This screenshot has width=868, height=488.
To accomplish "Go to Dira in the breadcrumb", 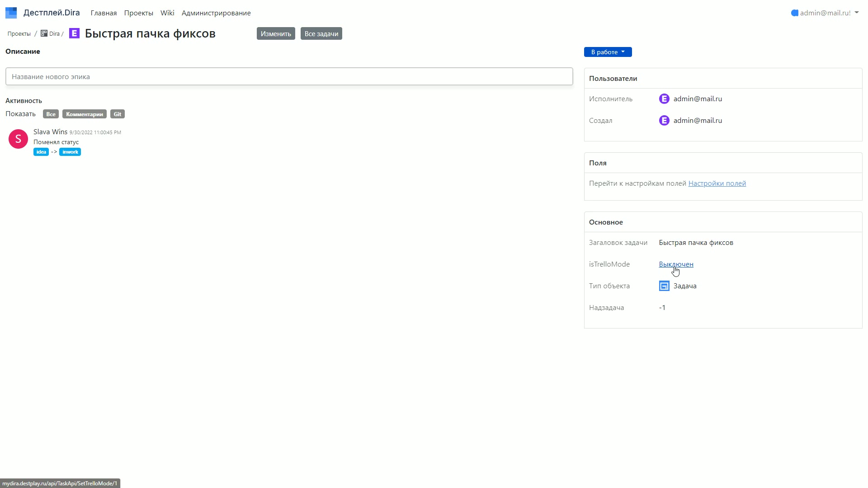I will point(54,34).
